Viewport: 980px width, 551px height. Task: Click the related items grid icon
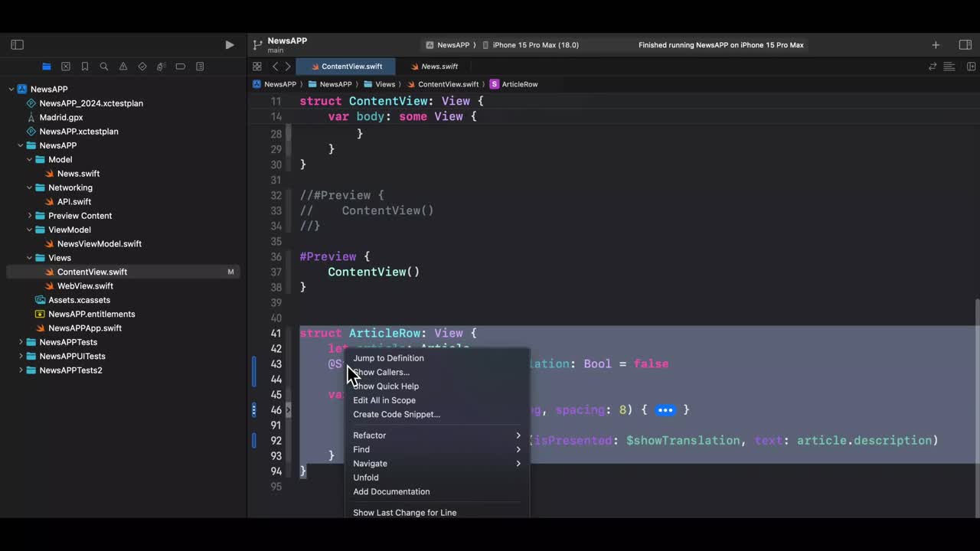257,67
